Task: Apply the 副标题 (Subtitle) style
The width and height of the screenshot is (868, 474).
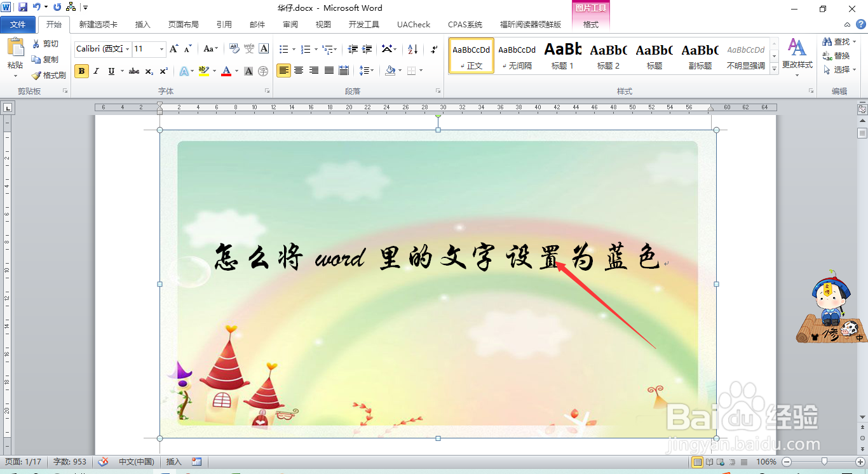Action: [700, 56]
